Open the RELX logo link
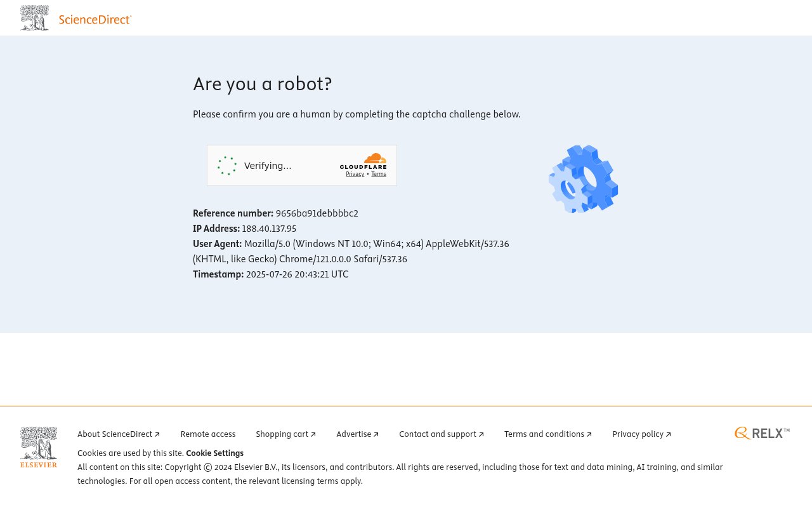Screen dimensions: 812x508 pos(762,433)
